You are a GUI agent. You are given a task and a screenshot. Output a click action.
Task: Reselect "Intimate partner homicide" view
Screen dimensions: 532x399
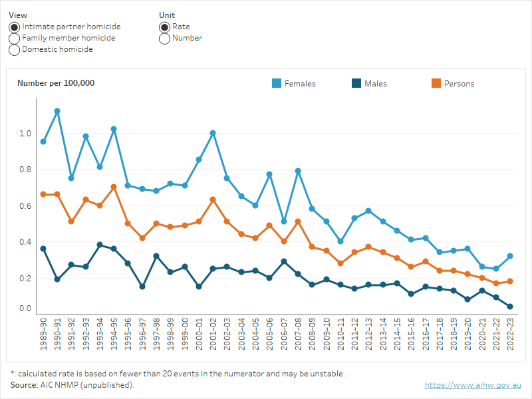click(x=14, y=27)
